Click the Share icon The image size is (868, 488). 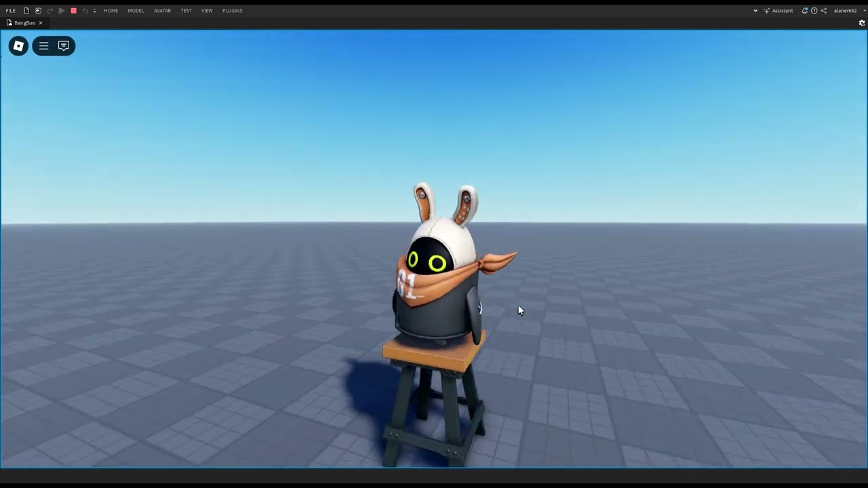click(823, 11)
